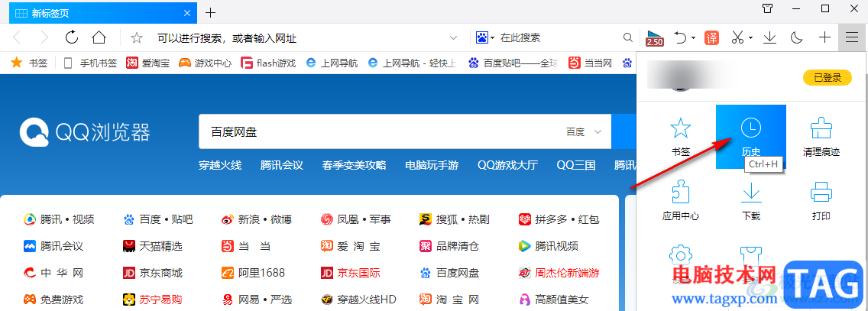Open 书签 in the menu panel
The width and height of the screenshot is (868, 311).
(x=680, y=138)
